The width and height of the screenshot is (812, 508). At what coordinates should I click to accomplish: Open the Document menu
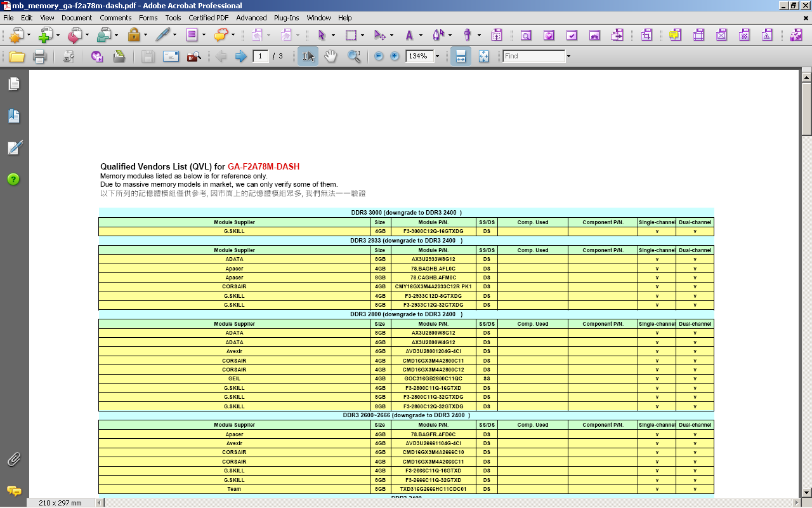coord(77,18)
